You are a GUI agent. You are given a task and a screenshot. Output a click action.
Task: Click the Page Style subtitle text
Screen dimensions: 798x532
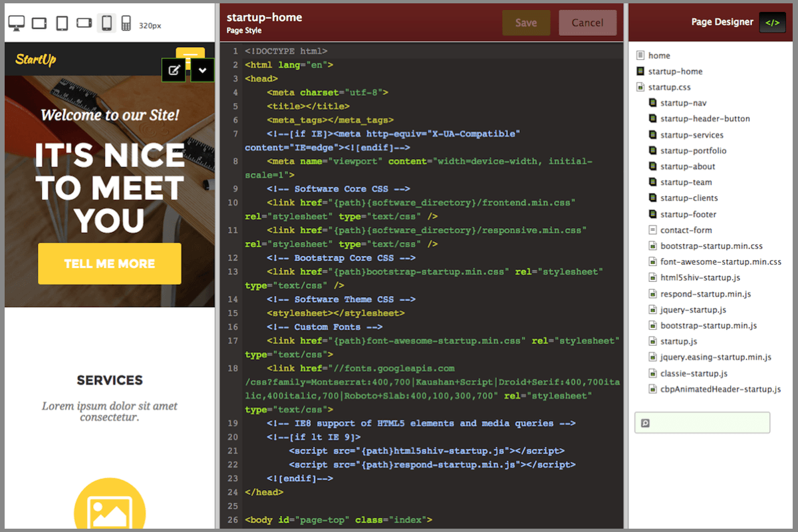(x=244, y=31)
